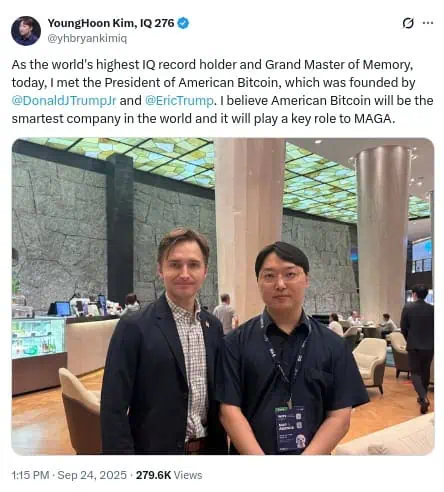Open the @DonaldJTrumpJr mention
The width and height of the screenshot is (444, 492).
(64, 100)
